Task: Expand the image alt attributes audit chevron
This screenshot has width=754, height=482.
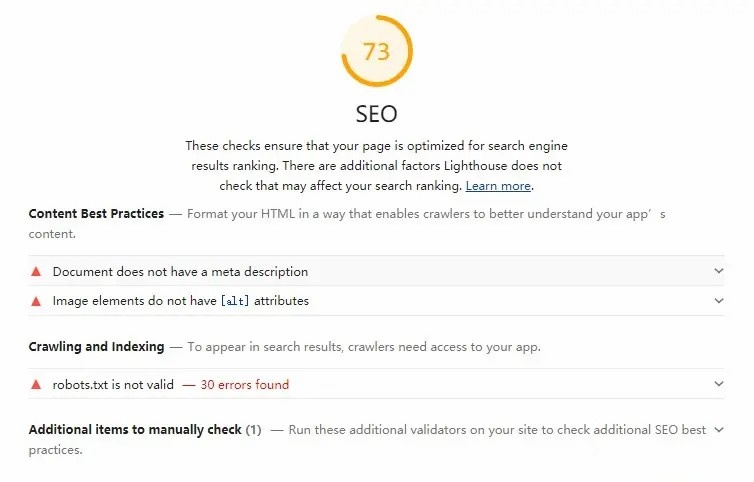Action: click(718, 301)
